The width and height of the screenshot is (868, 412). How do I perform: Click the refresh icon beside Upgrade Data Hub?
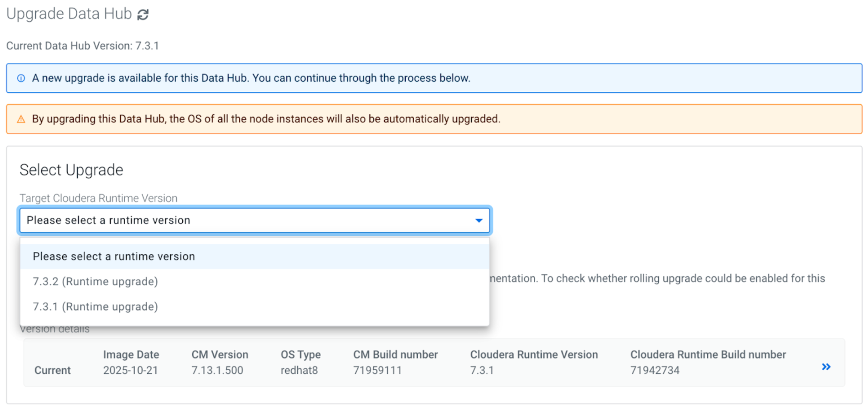143,15
